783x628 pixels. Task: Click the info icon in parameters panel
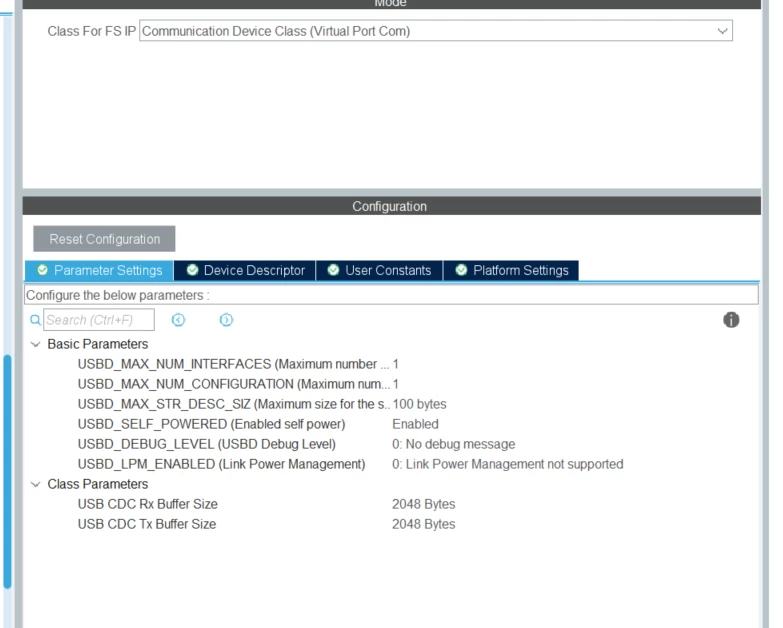click(731, 320)
